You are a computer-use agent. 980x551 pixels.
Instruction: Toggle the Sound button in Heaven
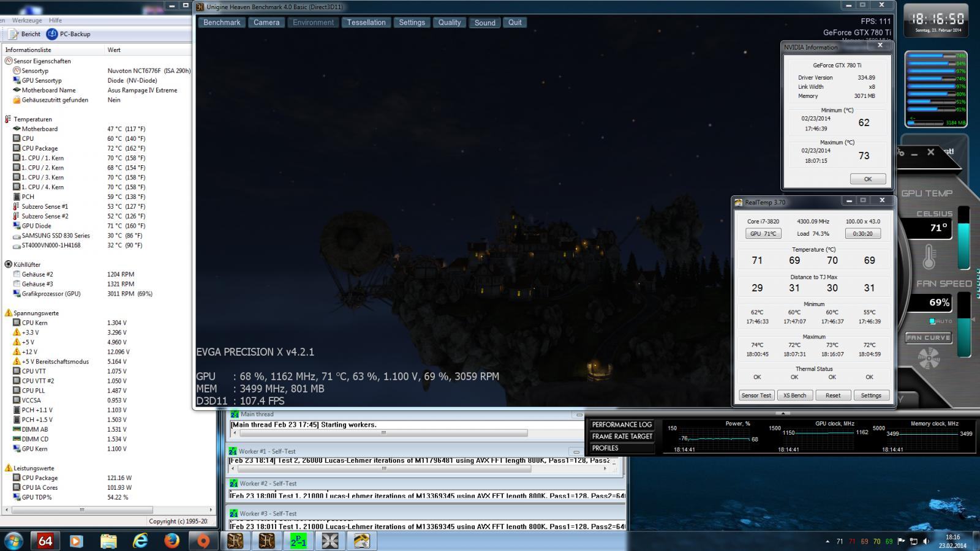pos(485,23)
